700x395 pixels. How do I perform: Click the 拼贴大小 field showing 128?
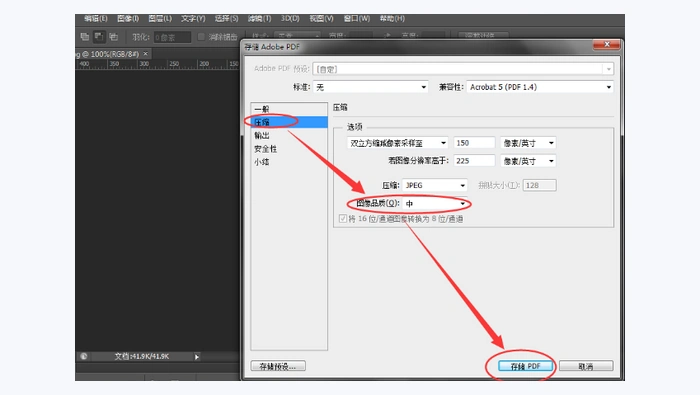539,185
